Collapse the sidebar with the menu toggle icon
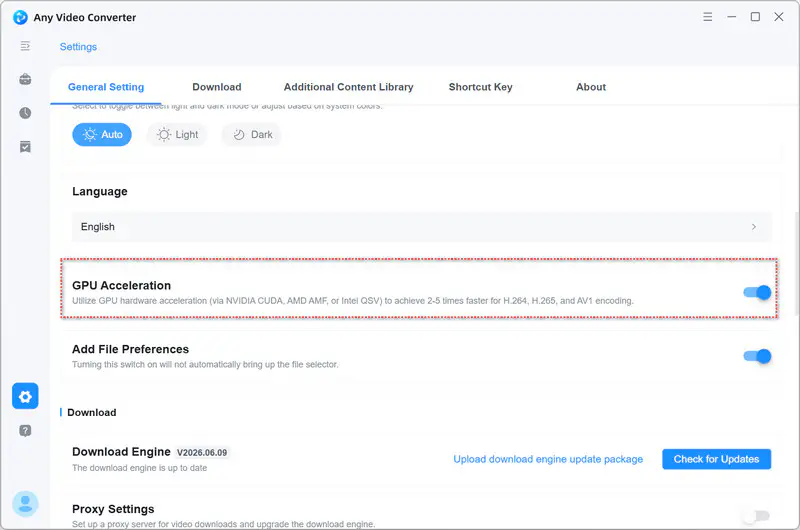 [25, 46]
